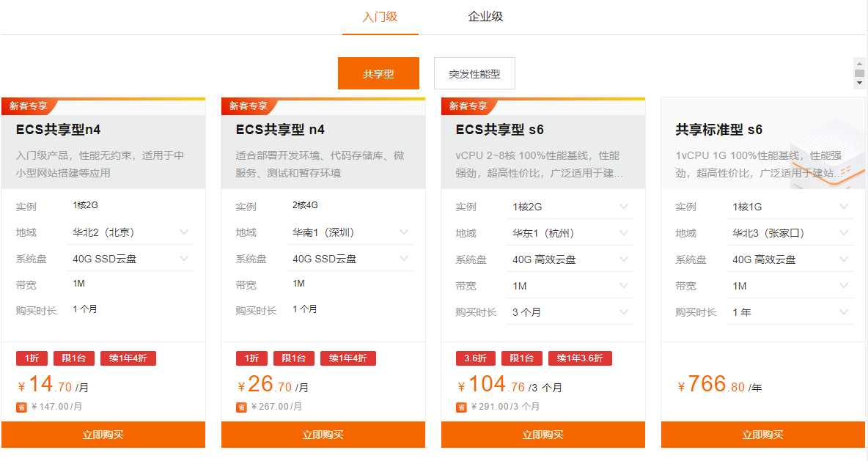Open 带宽 1M dropdown in ECS共享型 s6
This screenshot has width=868, height=461.
click(x=570, y=286)
